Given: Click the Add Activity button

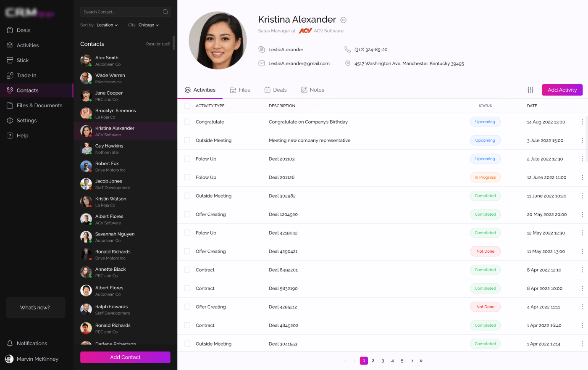Looking at the screenshot, I should [x=562, y=90].
